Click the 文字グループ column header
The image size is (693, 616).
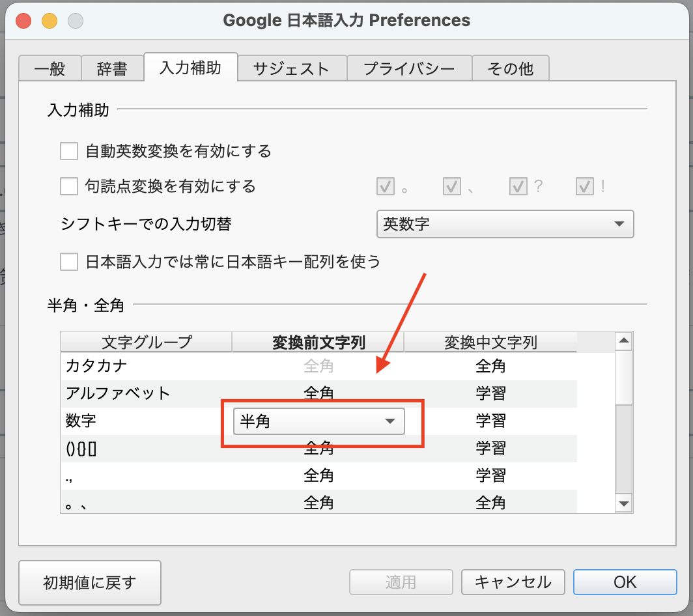(x=147, y=342)
